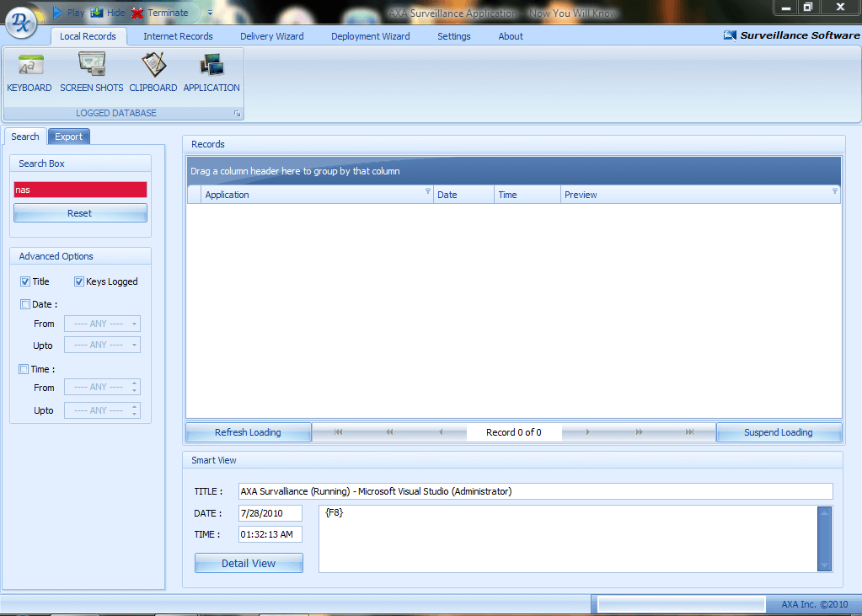Uncheck the Title checkbox
Image resolution: width=862 pixels, height=616 pixels.
[x=24, y=281]
